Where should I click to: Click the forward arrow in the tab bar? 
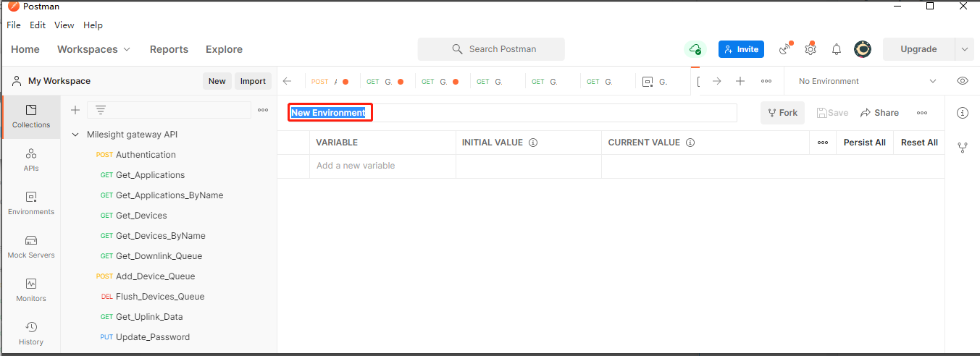(x=717, y=81)
